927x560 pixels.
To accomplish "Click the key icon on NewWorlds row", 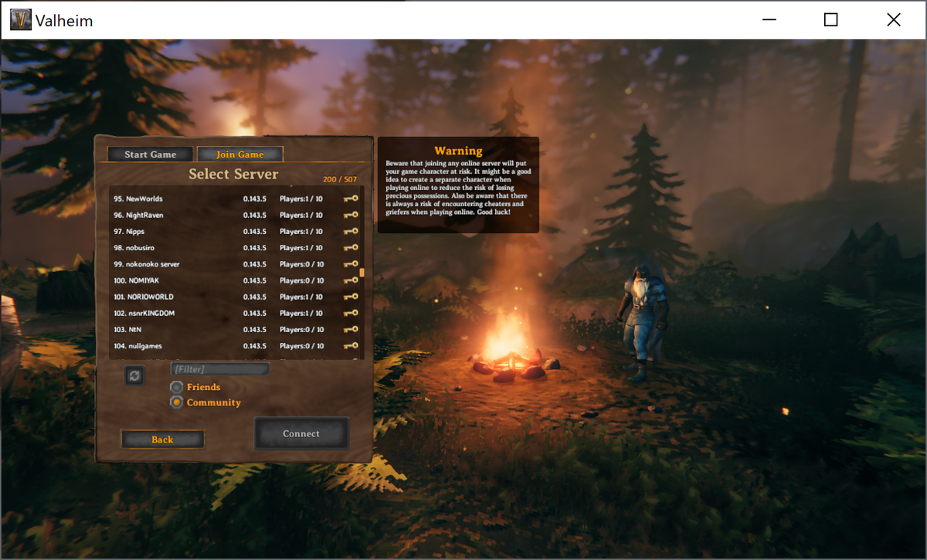I will point(351,199).
